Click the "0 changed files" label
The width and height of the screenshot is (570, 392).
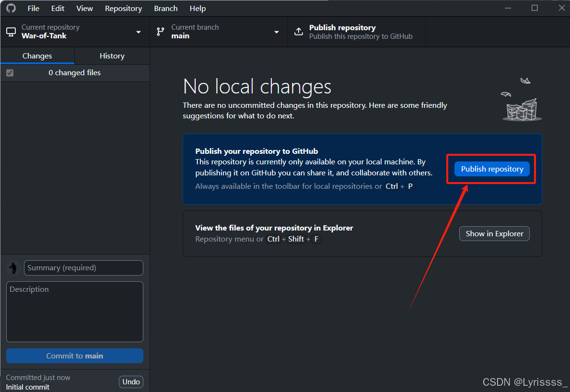[x=74, y=73]
